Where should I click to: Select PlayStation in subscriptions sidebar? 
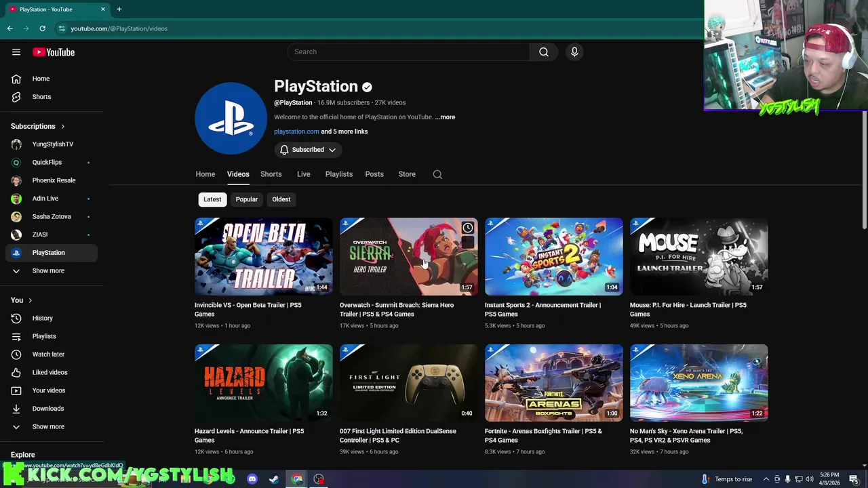coord(52,253)
